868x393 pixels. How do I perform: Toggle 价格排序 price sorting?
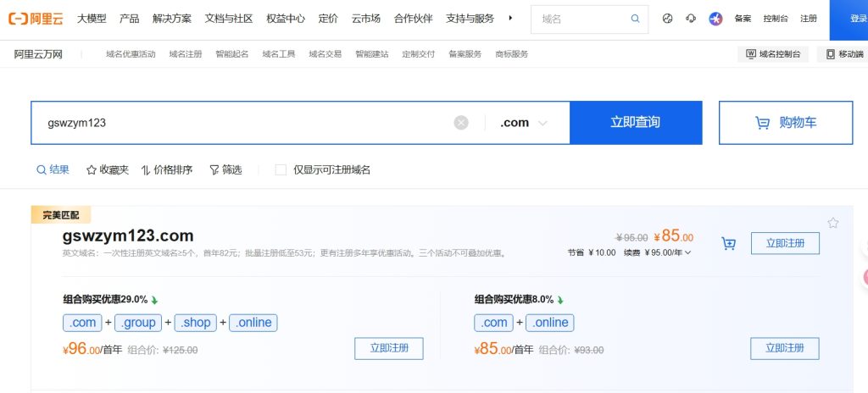(167, 169)
